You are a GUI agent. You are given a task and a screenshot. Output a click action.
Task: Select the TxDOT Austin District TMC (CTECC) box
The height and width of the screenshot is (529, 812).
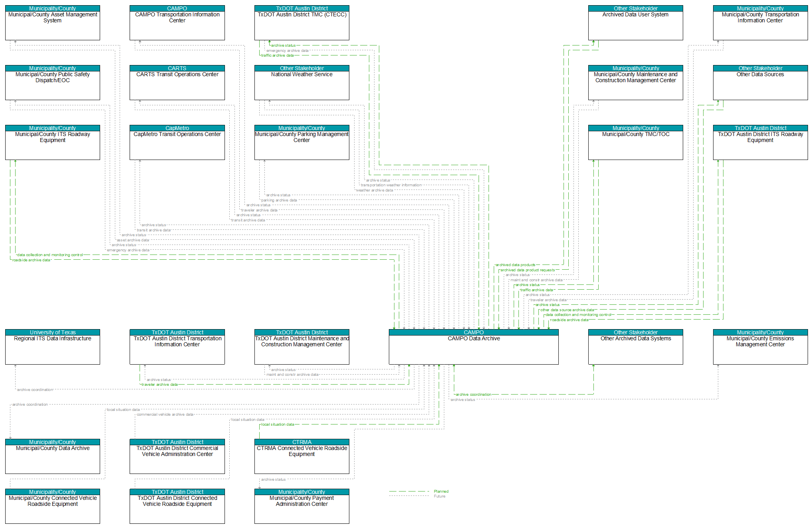302,23
